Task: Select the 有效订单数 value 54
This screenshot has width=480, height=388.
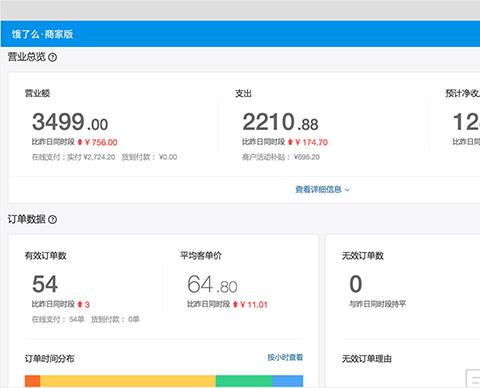Action: 45,284
